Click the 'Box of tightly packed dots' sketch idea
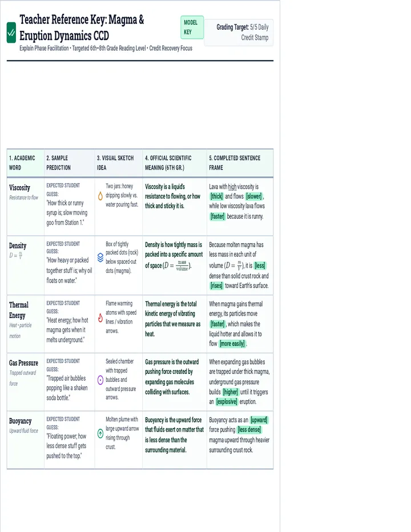411x532 pixels. pos(122,257)
